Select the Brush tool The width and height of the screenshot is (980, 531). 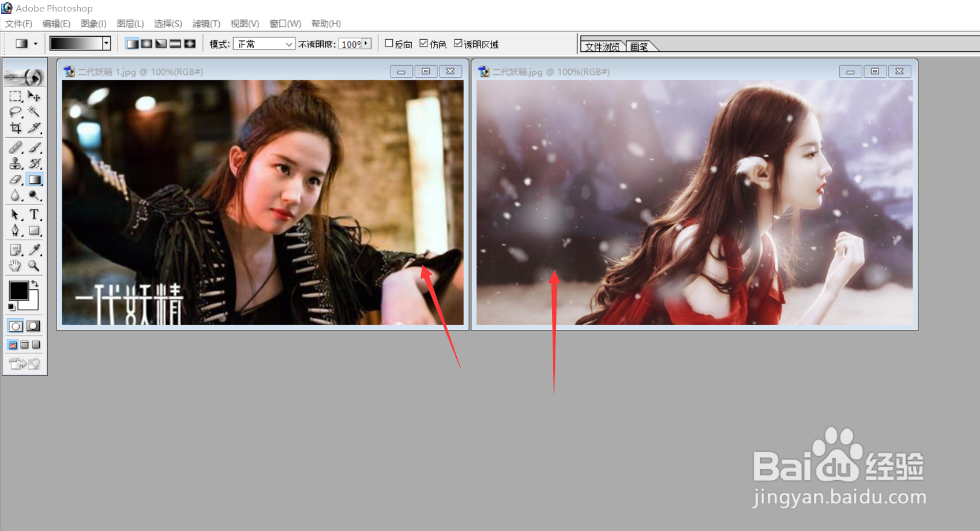tap(34, 148)
